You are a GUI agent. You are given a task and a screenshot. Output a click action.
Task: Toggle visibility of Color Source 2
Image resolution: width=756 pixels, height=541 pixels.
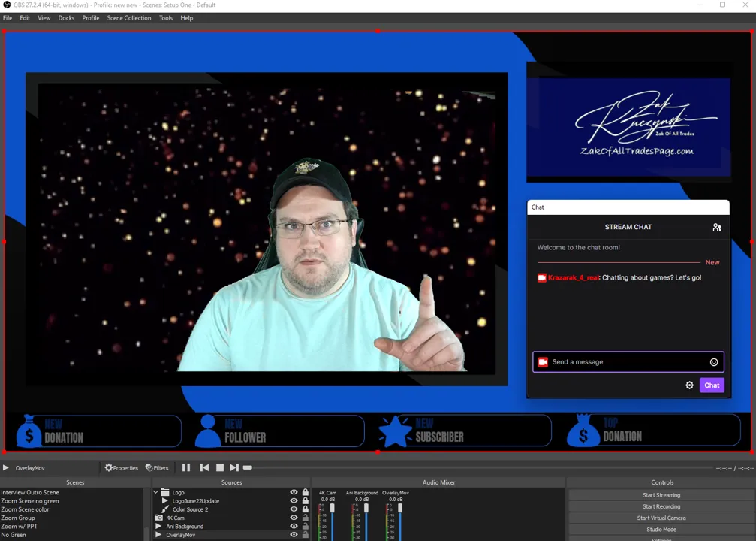[x=294, y=509]
